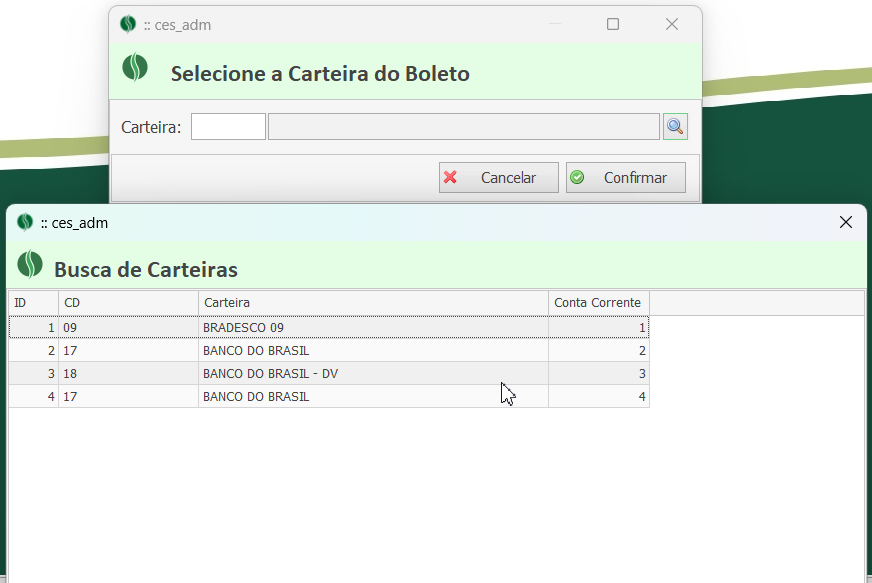This screenshot has width=872, height=583.
Task: Close the Busca de Carteiras window
Action: [x=845, y=223]
